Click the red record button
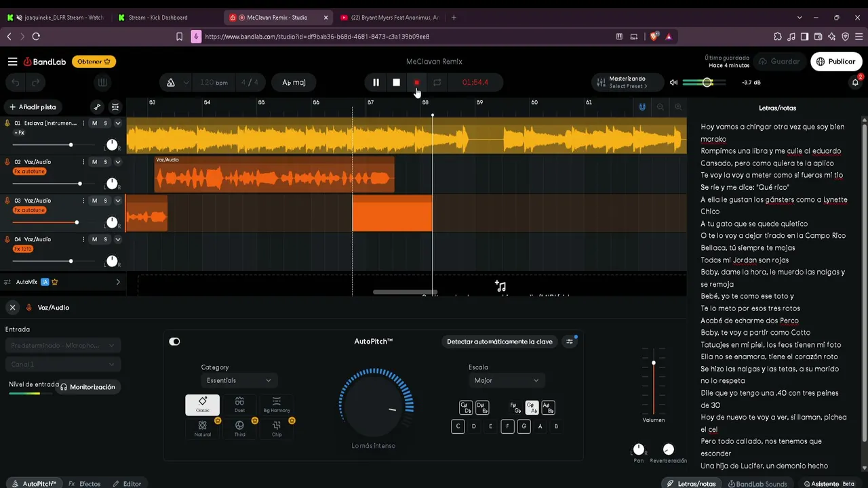The height and width of the screenshot is (488, 868). click(417, 83)
